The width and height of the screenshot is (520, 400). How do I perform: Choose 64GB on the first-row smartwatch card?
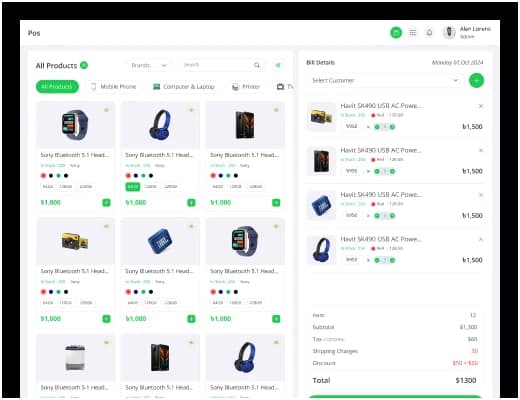point(48,187)
